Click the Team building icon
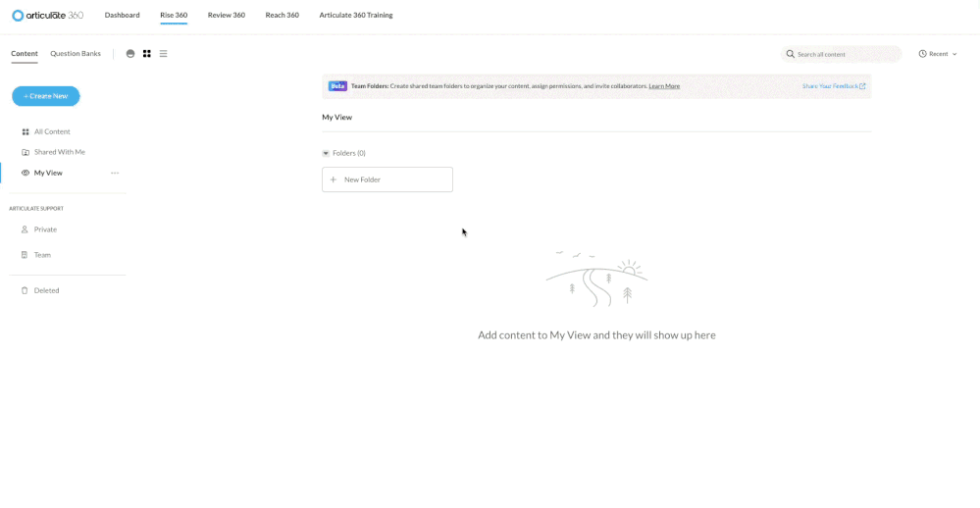This screenshot has height=508, width=980. [25, 255]
